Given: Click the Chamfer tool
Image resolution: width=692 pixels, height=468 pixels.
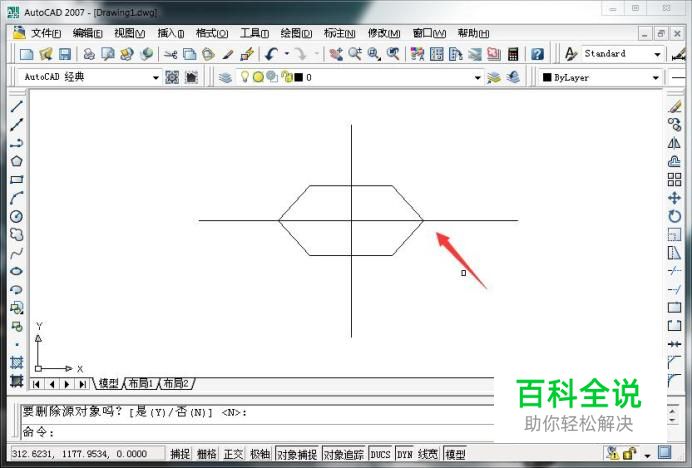Looking at the screenshot, I should 674,362.
